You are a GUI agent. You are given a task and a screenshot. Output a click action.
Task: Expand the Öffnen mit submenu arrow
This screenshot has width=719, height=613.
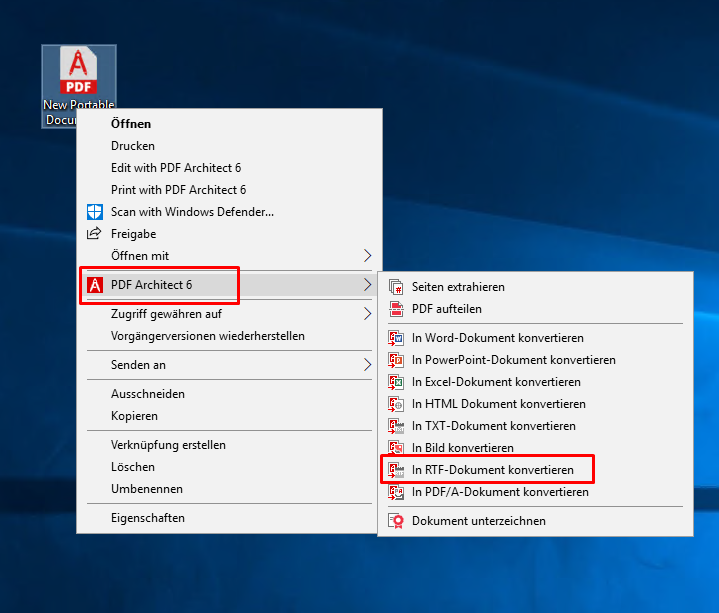(367, 255)
